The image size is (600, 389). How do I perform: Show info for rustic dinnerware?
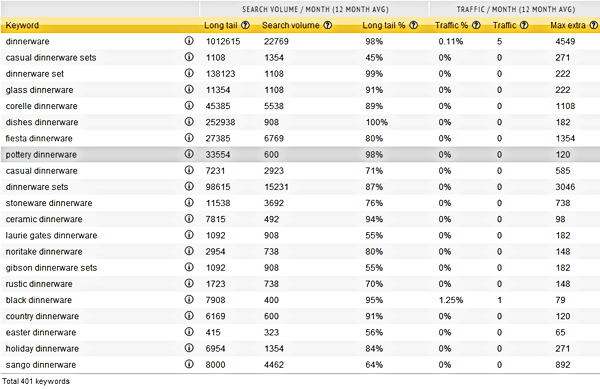pos(189,283)
